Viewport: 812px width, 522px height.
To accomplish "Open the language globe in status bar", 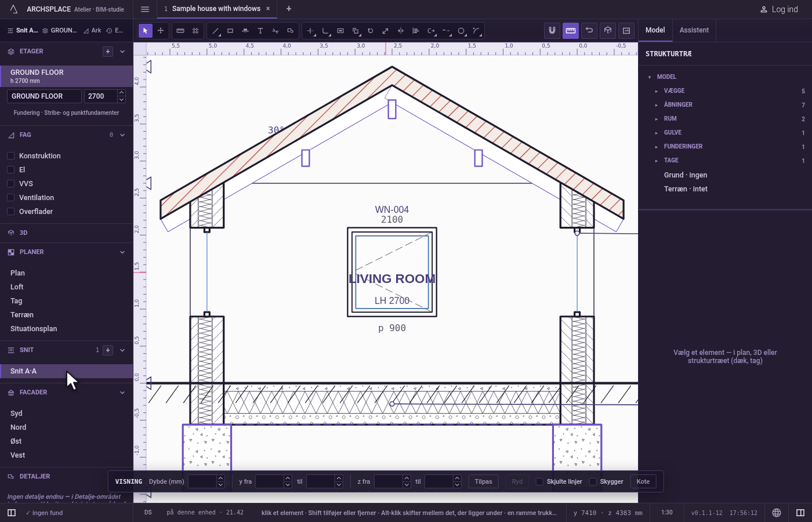I will pyautogui.click(x=777, y=513).
